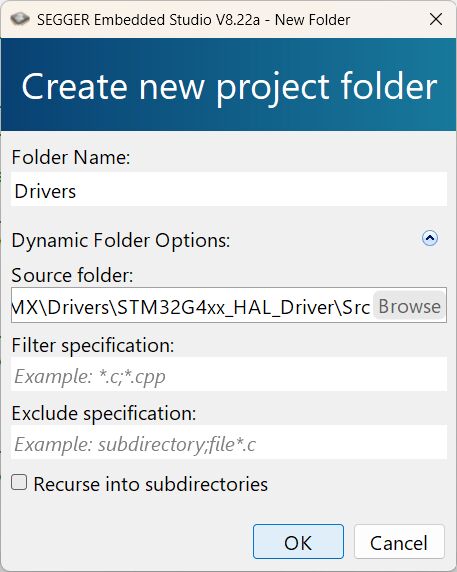Focus the Folder Name field containing Drivers
The height and width of the screenshot is (572, 457).
(x=229, y=189)
